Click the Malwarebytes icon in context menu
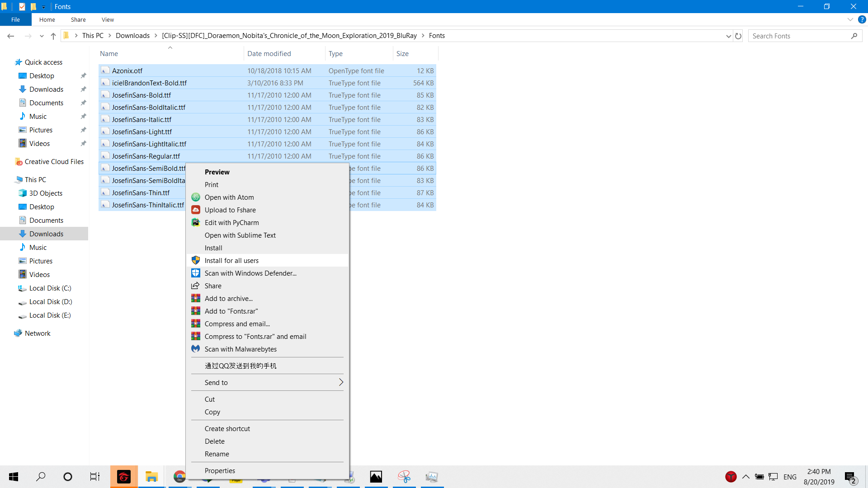The image size is (868, 488). [x=196, y=349]
